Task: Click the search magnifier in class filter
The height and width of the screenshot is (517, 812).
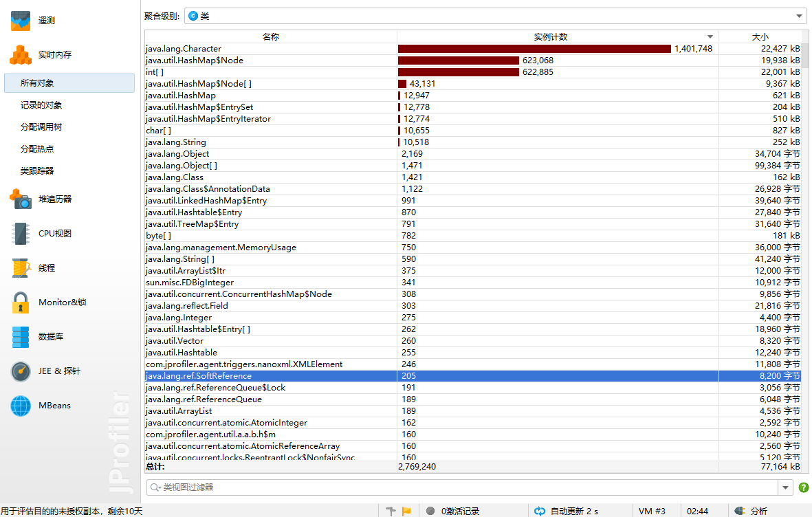Action: point(155,487)
